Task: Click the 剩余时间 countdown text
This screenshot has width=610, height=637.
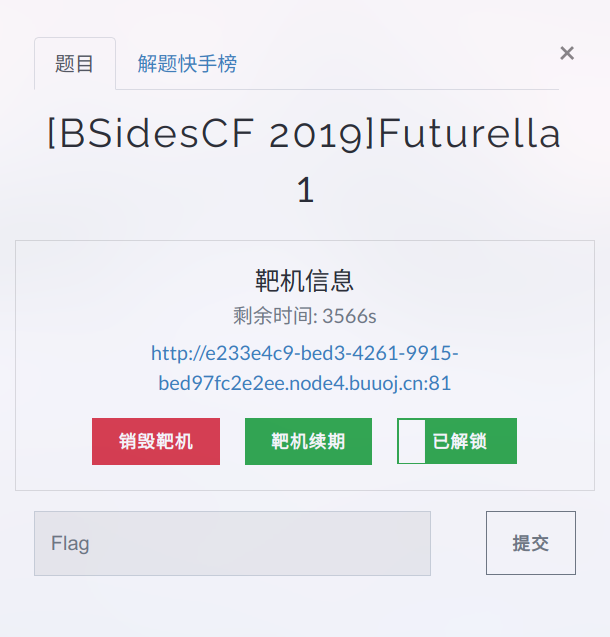Action: click(305, 316)
